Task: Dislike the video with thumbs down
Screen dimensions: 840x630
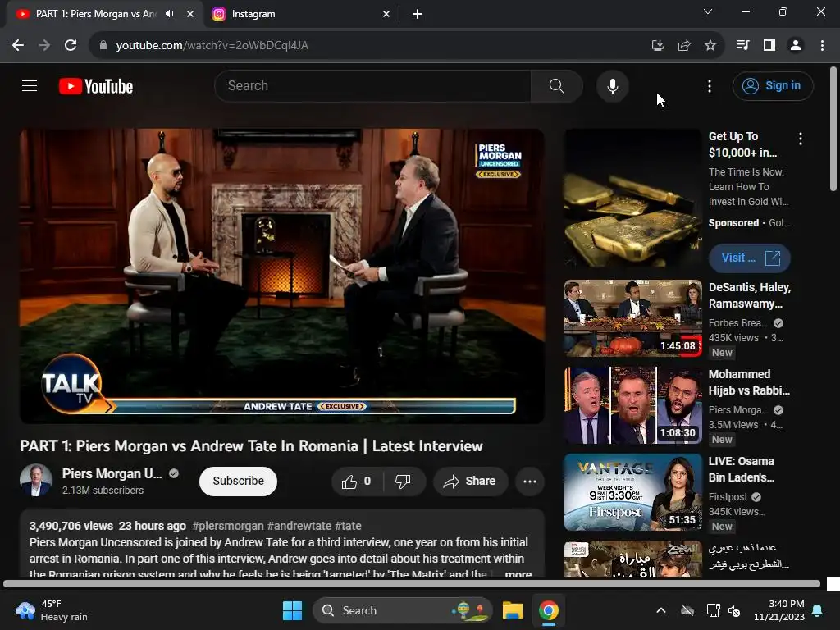Action: pos(404,481)
